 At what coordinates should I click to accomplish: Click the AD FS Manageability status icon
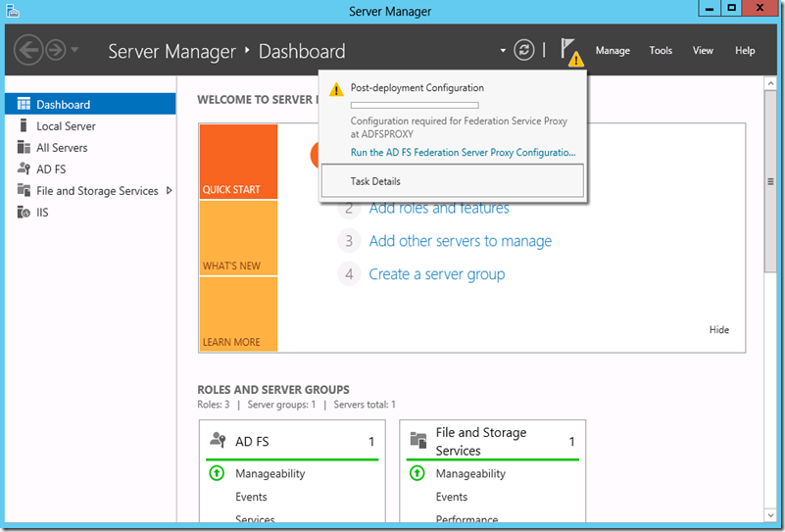pyautogui.click(x=217, y=473)
